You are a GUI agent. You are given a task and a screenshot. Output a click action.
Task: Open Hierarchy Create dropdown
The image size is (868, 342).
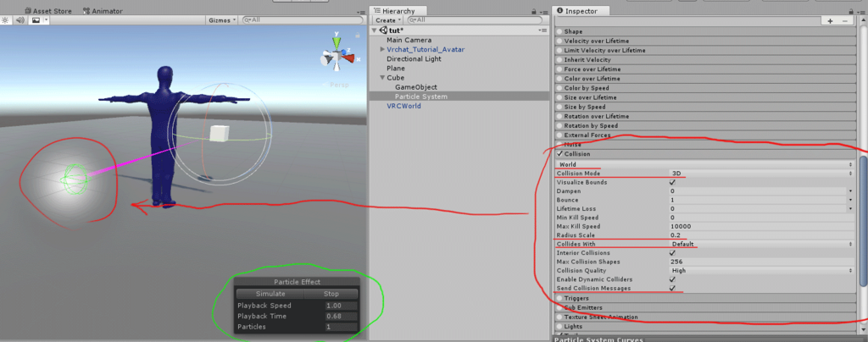(388, 19)
